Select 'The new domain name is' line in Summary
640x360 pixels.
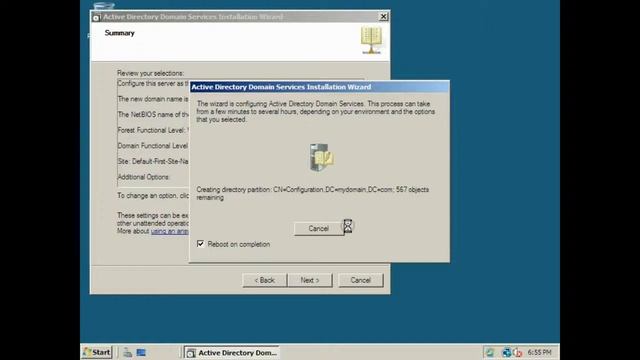pos(153,99)
